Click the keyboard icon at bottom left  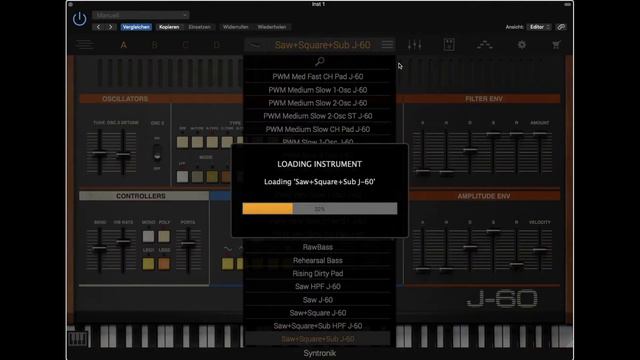pos(77,338)
